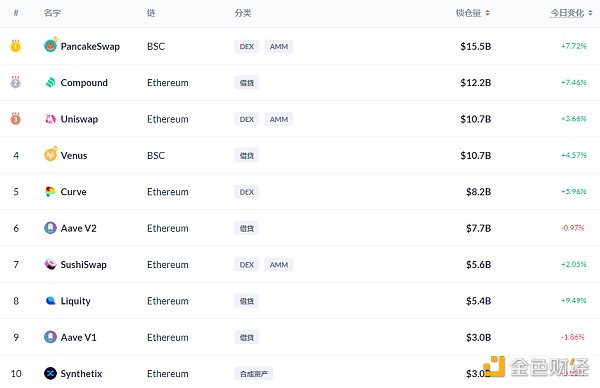600x388 pixels.
Task: Click the PancakeSwap logo icon
Action: point(51,46)
